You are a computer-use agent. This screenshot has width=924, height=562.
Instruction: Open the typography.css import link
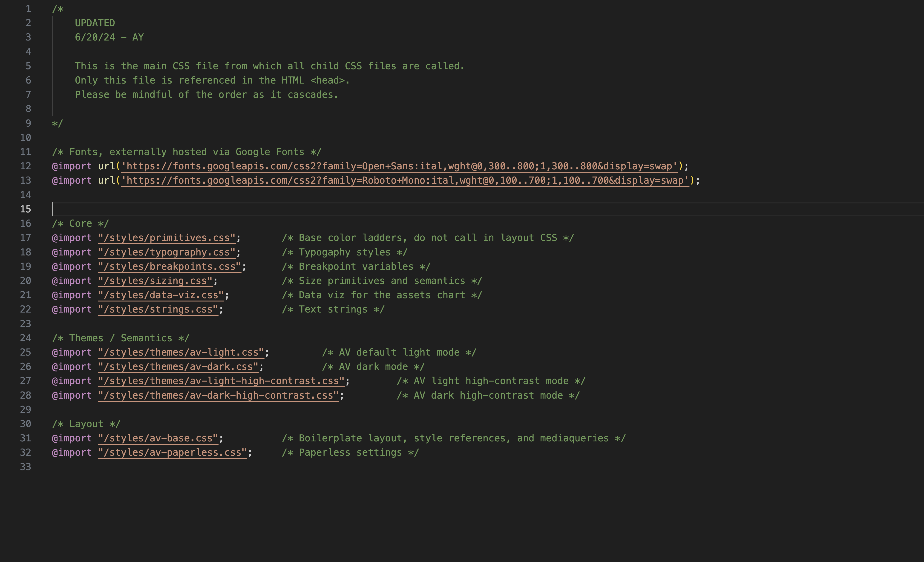tap(167, 252)
